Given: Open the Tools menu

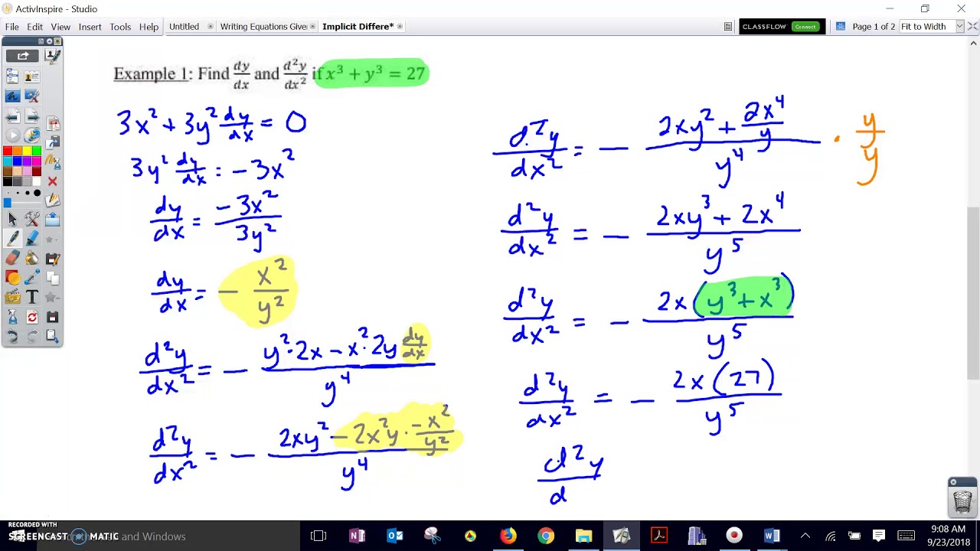Looking at the screenshot, I should (120, 27).
